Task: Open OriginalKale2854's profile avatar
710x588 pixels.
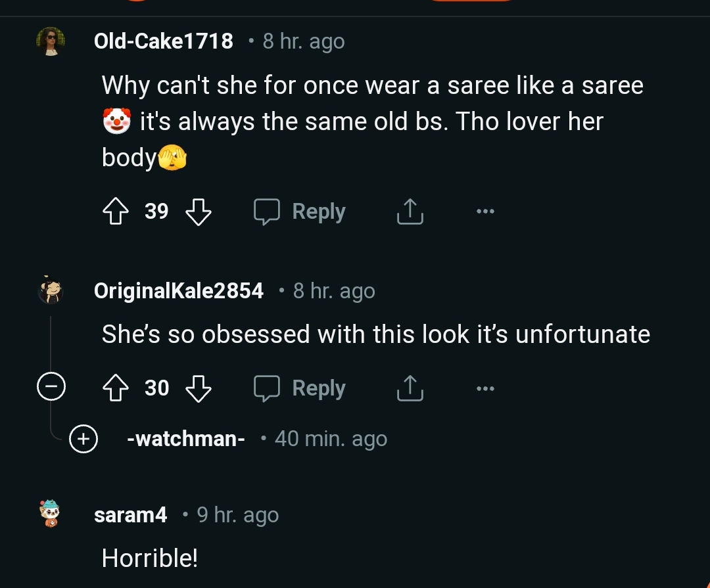Action: click(51, 290)
